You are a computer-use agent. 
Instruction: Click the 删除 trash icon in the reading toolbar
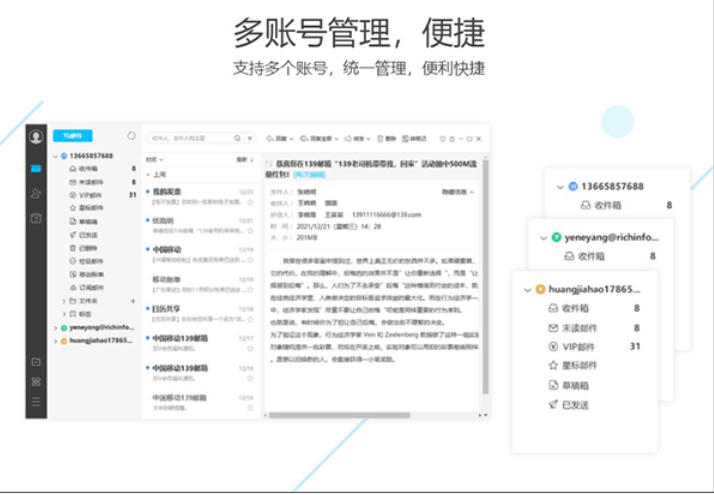click(380, 138)
